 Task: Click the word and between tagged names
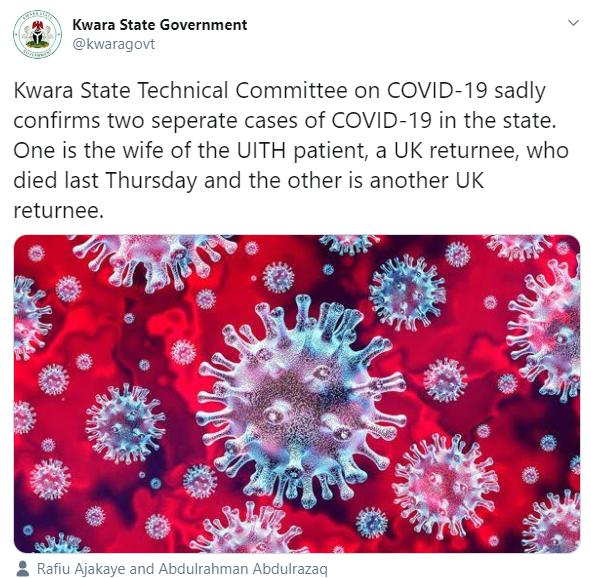pyautogui.click(x=142, y=569)
